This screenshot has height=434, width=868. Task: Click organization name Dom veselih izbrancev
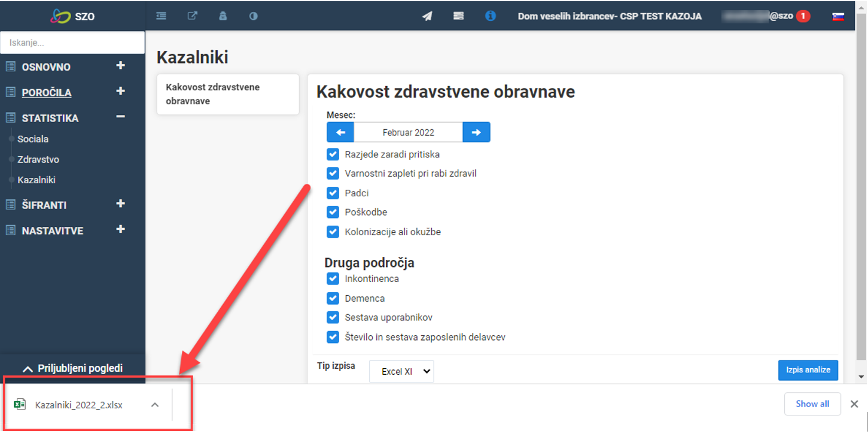pos(610,16)
